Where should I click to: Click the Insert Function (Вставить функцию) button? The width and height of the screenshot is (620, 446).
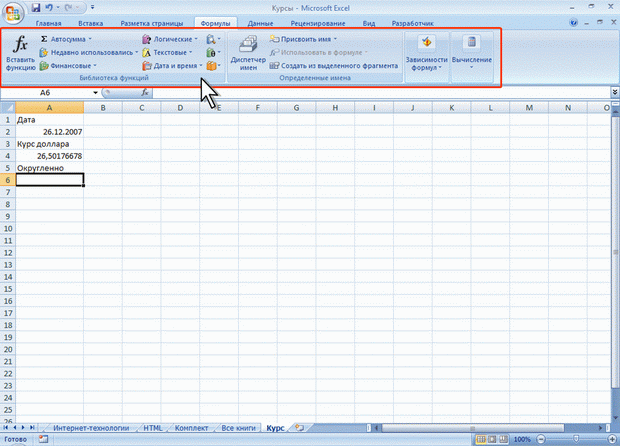pos(20,53)
